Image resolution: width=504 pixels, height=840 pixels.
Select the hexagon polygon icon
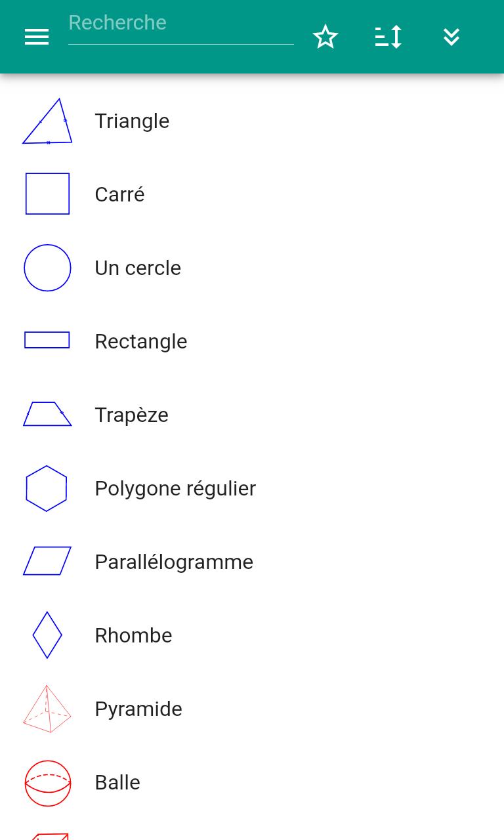[x=47, y=488]
